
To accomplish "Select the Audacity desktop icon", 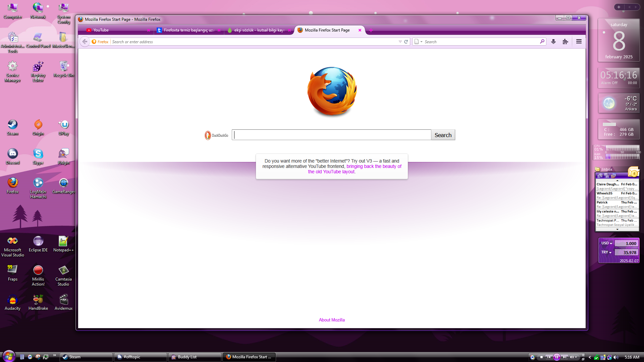I will coord(13,303).
